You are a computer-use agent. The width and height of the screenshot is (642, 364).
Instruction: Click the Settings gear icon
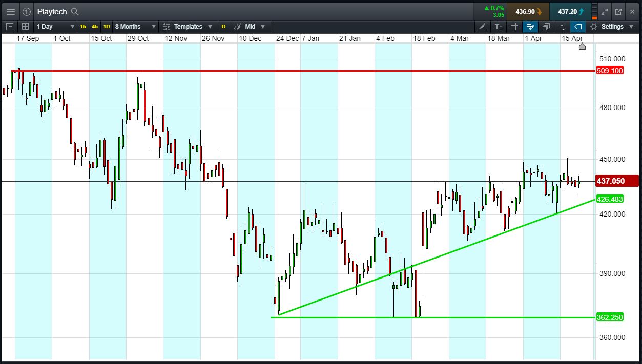(594, 27)
